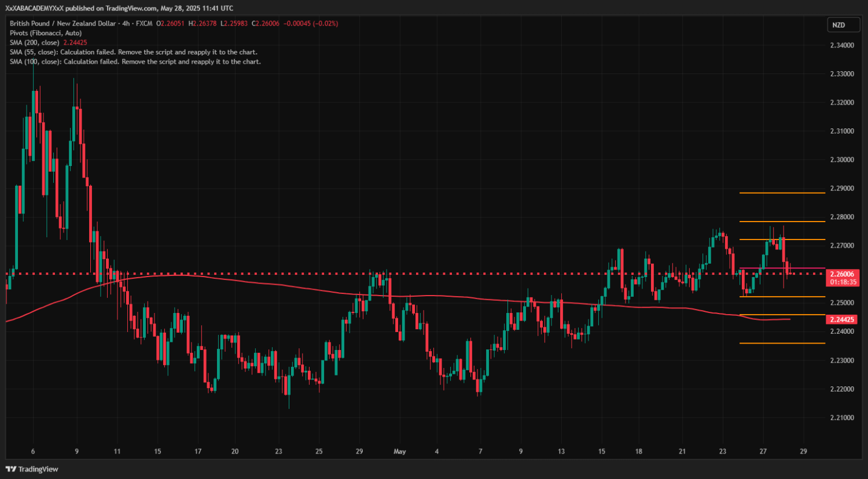Click the Pivots (Fibonacci, Auto) indicator legend
868x479 pixels.
tap(46, 33)
